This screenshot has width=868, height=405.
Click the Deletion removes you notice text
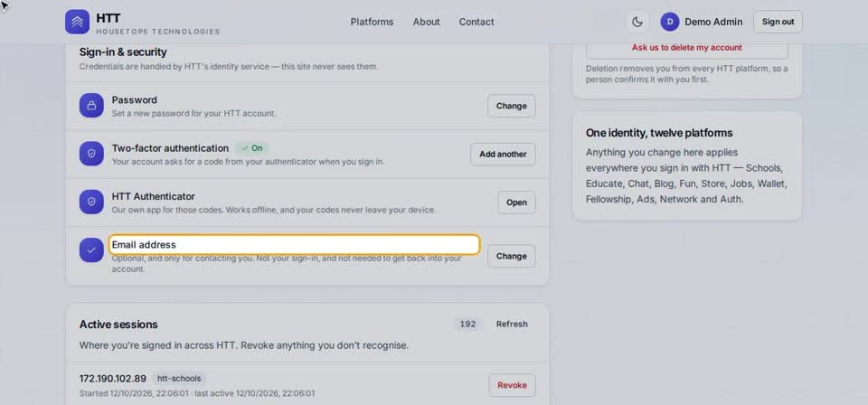[x=686, y=74]
